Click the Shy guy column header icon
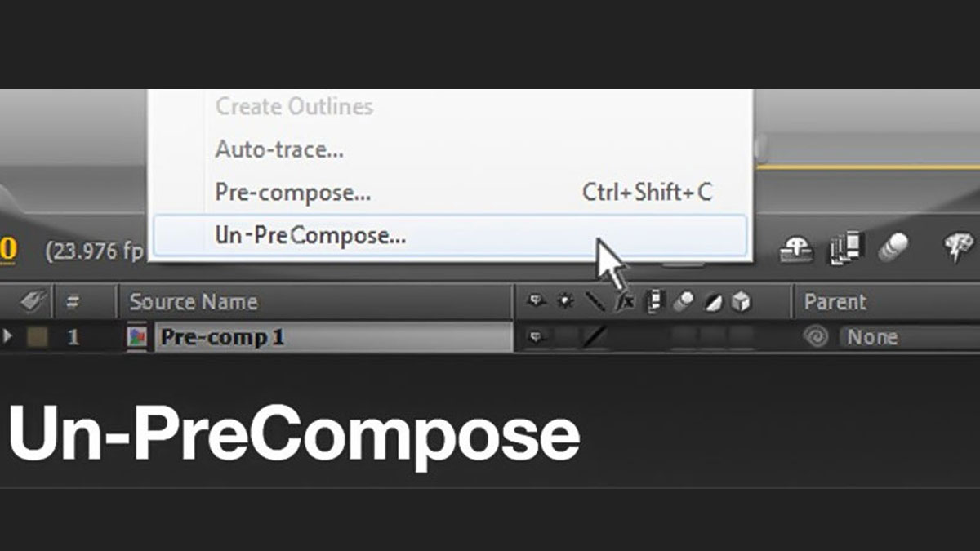 click(536, 302)
